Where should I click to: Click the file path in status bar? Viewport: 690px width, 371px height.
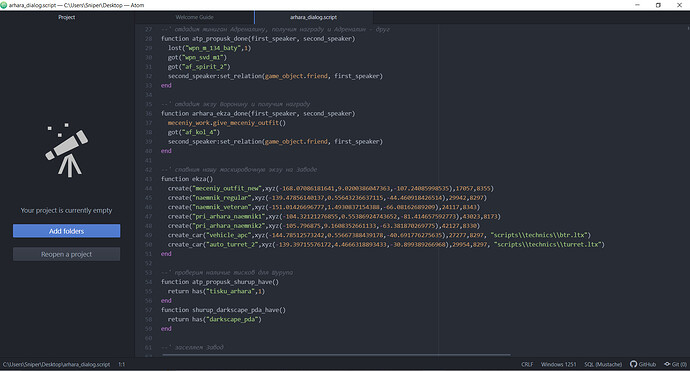coord(56,364)
